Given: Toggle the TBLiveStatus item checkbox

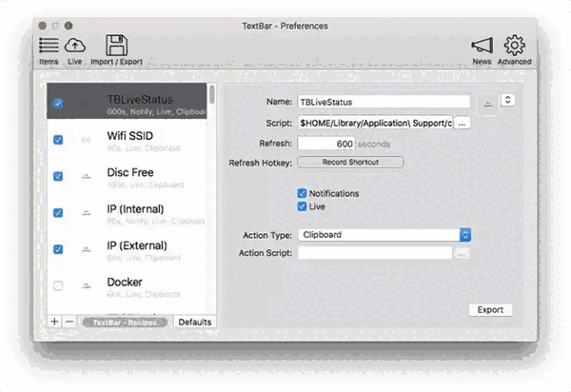Looking at the screenshot, I should coord(58,103).
